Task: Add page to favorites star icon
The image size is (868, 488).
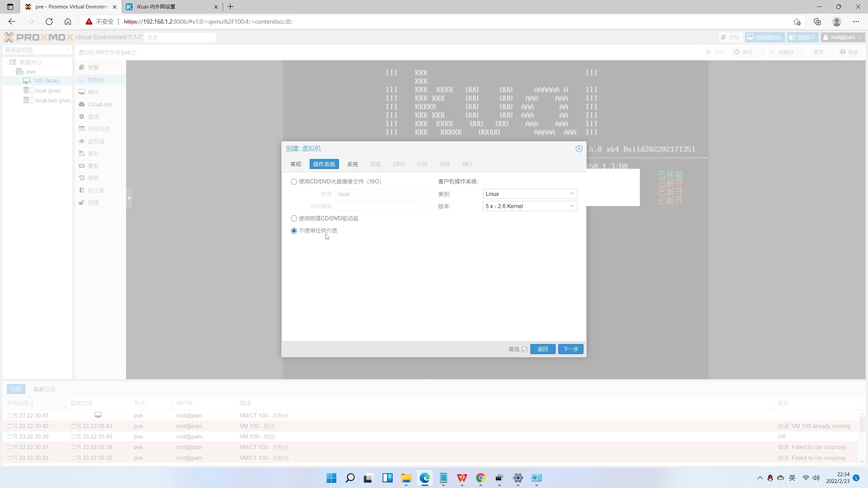Action: point(797,22)
